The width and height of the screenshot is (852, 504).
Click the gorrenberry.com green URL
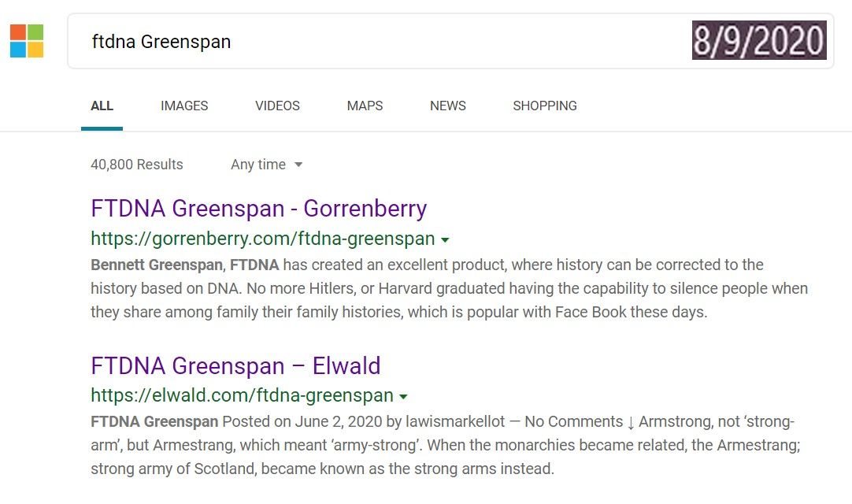click(x=263, y=239)
